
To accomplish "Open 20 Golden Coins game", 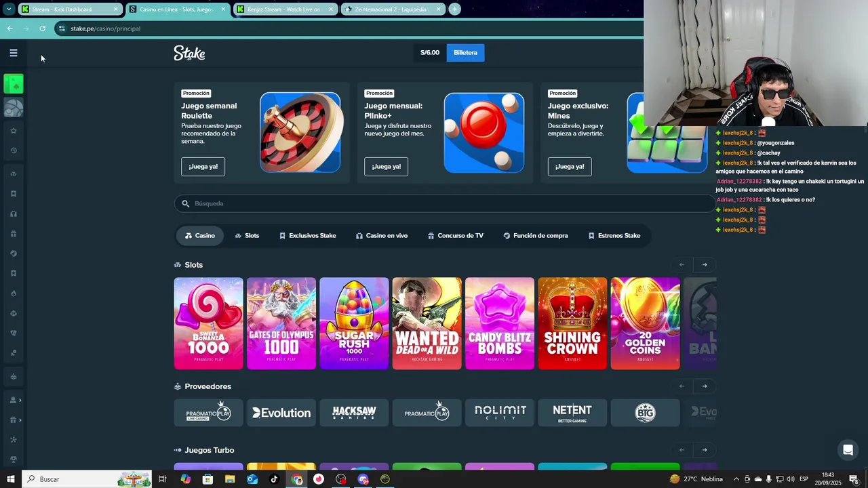I will pyautogui.click(x=645, y=323).
